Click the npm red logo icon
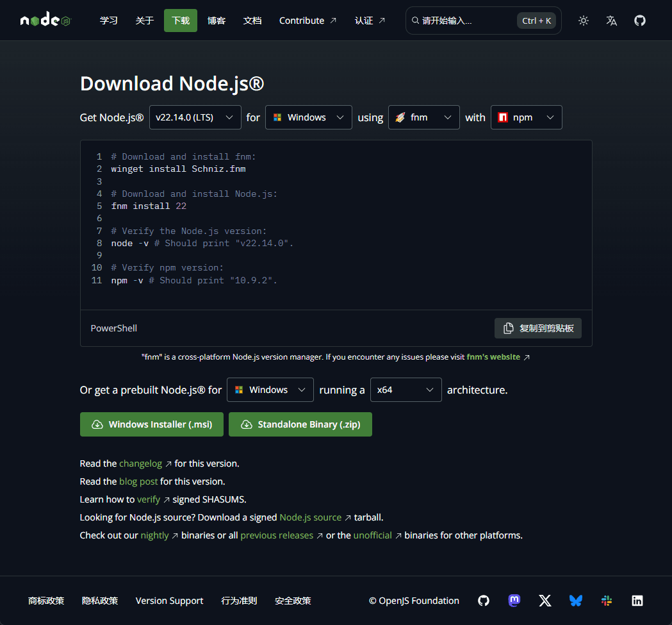Image resolution: width=672 pixels, height=625 pixels. click(x=503, y=117)
